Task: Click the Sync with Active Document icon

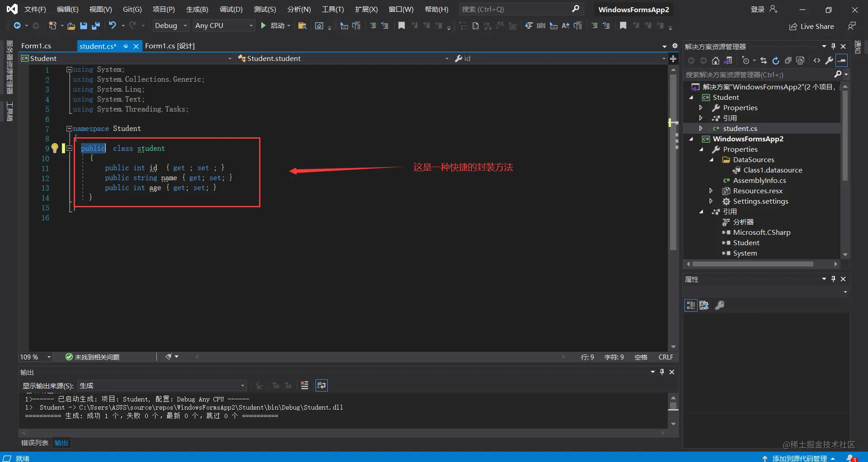Action: coord(764,61)
